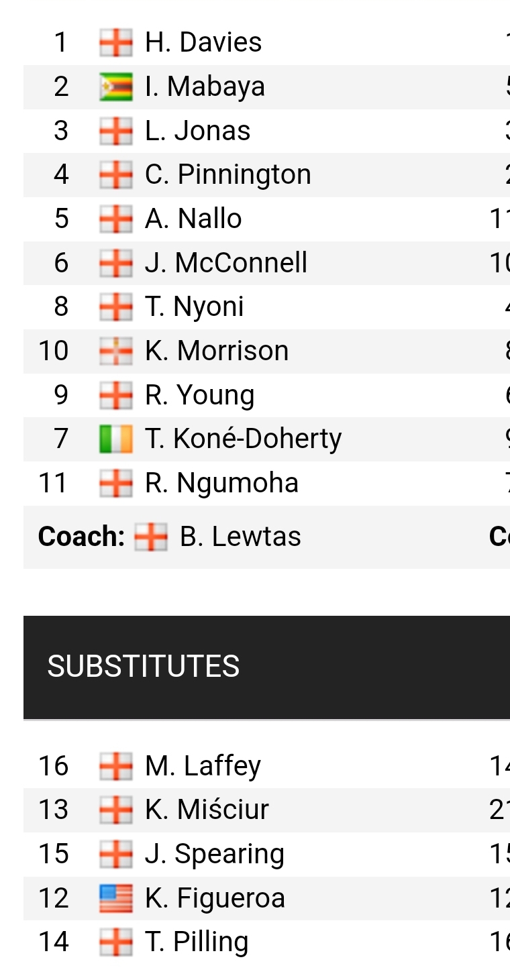Viewport: 510px width, 980px height.
Task: Click the flag next to K. Morrison
Action: pyautogui.click(x=115, y=351)
